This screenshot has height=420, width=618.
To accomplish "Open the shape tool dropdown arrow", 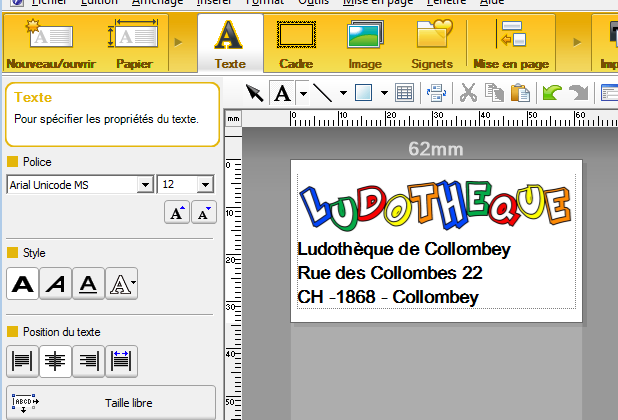I will (x=384, y=93).
